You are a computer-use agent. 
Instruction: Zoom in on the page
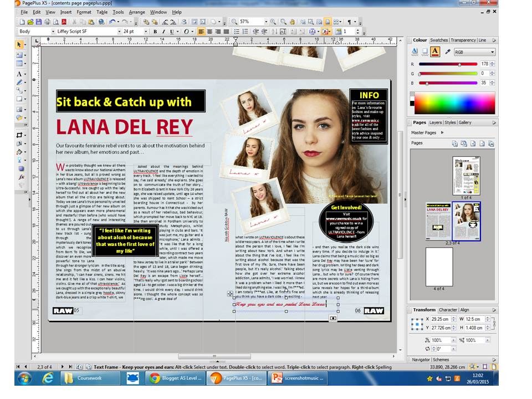point(273,22)
